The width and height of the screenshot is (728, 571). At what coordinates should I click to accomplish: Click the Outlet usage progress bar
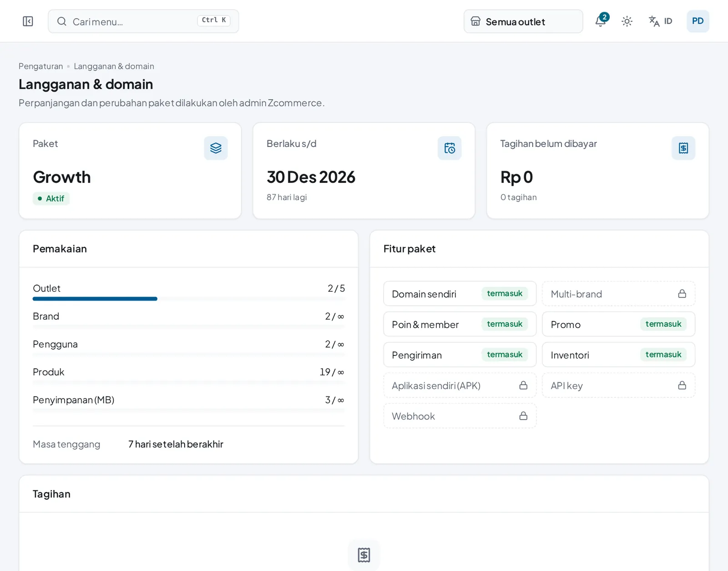point(189,299)
